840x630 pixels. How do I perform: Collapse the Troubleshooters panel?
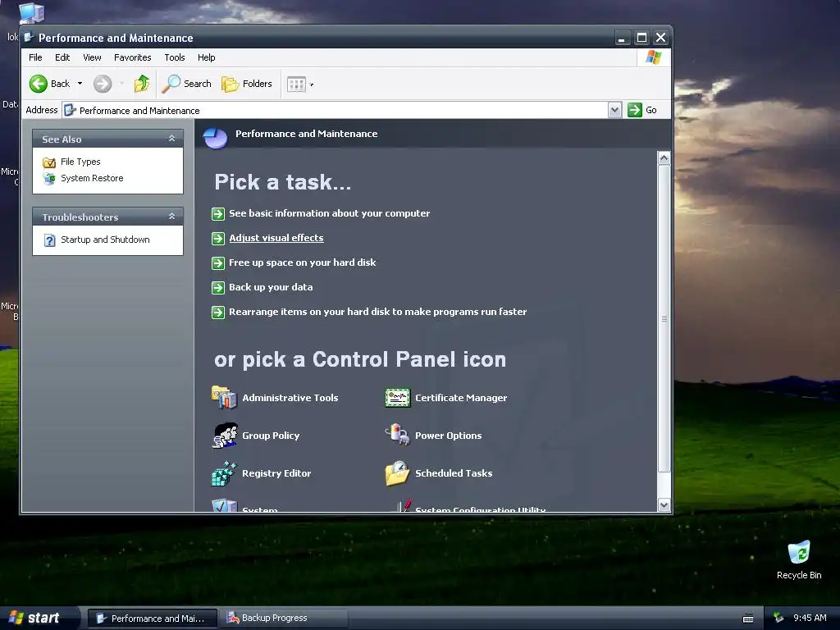(172, 217)
